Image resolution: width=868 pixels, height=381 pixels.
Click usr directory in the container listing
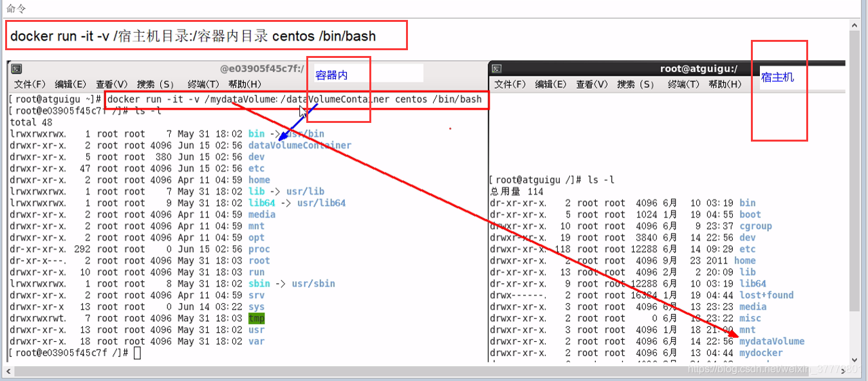(256, 330)
